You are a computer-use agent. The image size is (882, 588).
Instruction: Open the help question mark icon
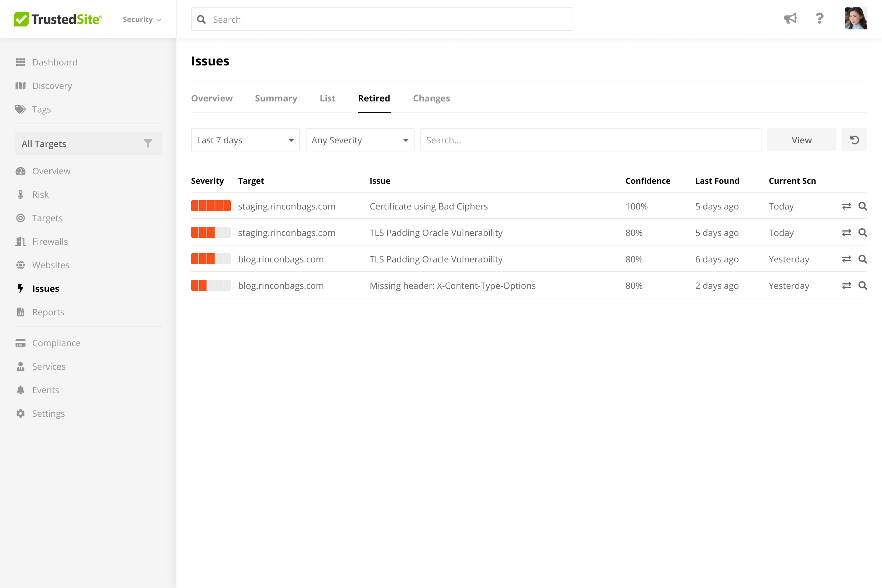820,18
